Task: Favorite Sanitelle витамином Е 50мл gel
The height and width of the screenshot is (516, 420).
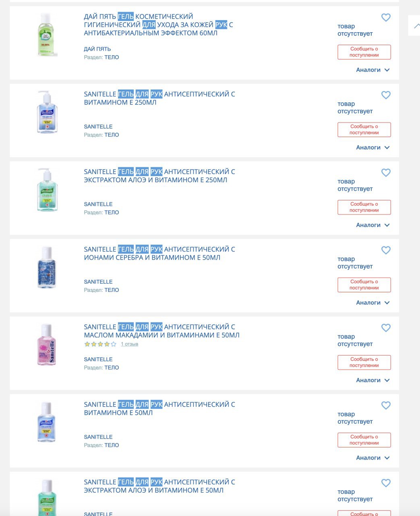Action: coord(386,406)
